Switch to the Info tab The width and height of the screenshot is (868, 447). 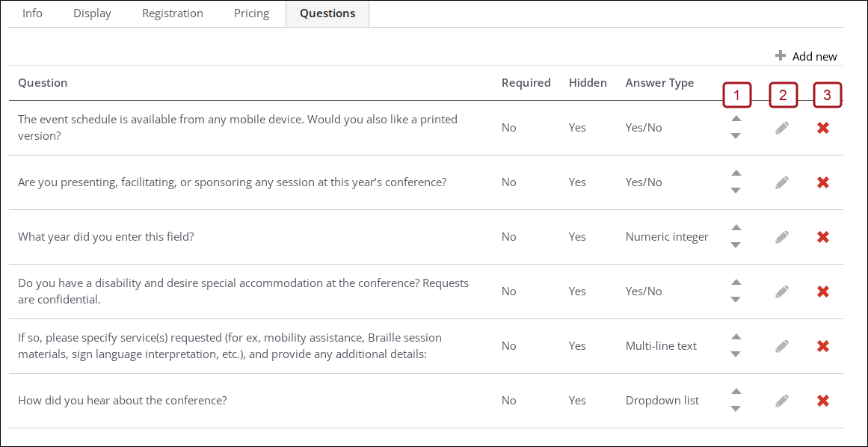pyautogui.click(x=32, y=13)
